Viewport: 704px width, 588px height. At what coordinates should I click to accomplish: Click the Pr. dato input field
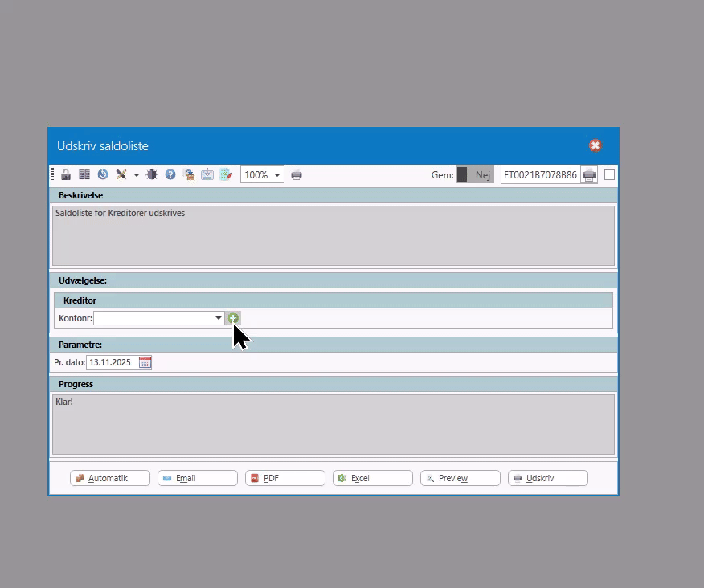coord(111,362)
